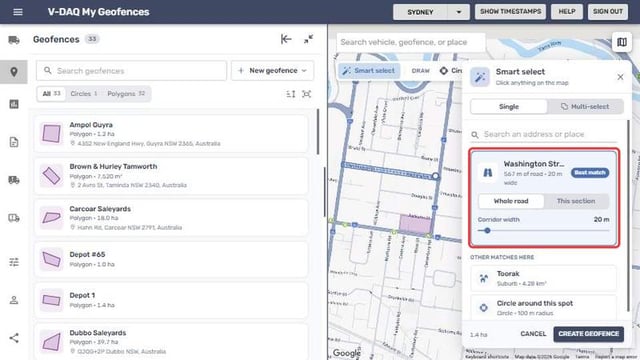Image resolution: width=640 pixels, height=360 pixels.
Task: Click the fit-all geofences frame icon
Action: tap(307, 94)
